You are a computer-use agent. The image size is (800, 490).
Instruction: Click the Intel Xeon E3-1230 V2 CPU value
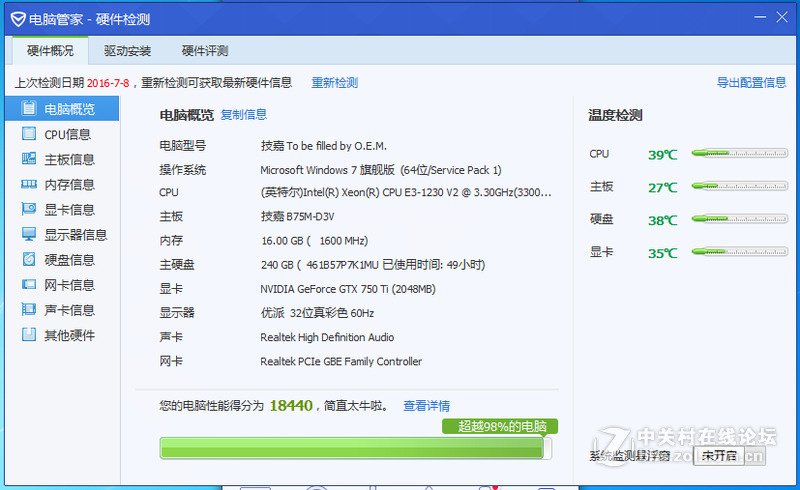tap(406, 192)
